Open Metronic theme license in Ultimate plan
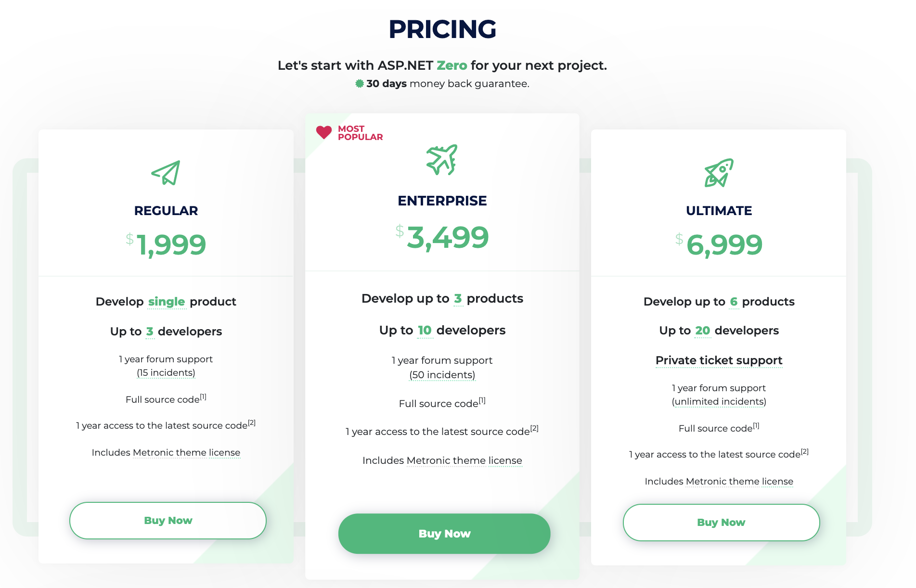This screenshot has height=588, width=916. [739, 482]
